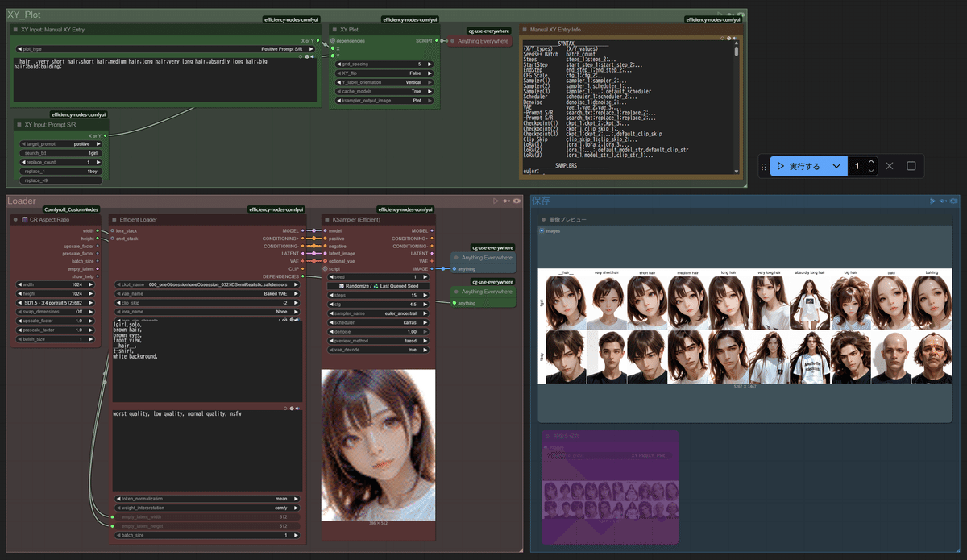Click the X cancel icon in the queue toolbar

pos(889,165)
